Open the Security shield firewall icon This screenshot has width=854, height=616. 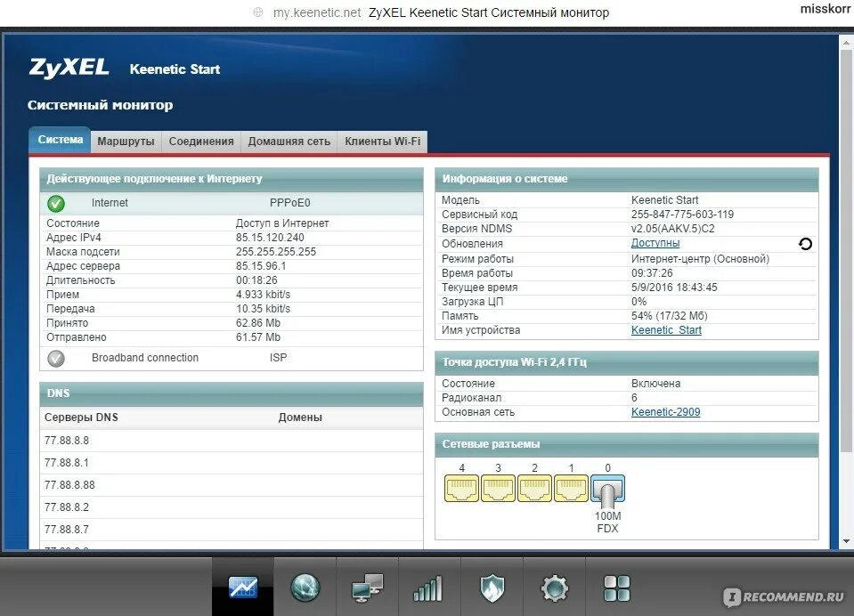pyautogui.click(x=492, y=588)
